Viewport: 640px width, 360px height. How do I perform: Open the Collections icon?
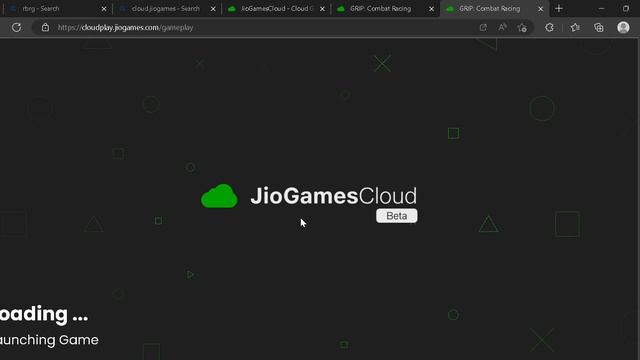point(599,27)
